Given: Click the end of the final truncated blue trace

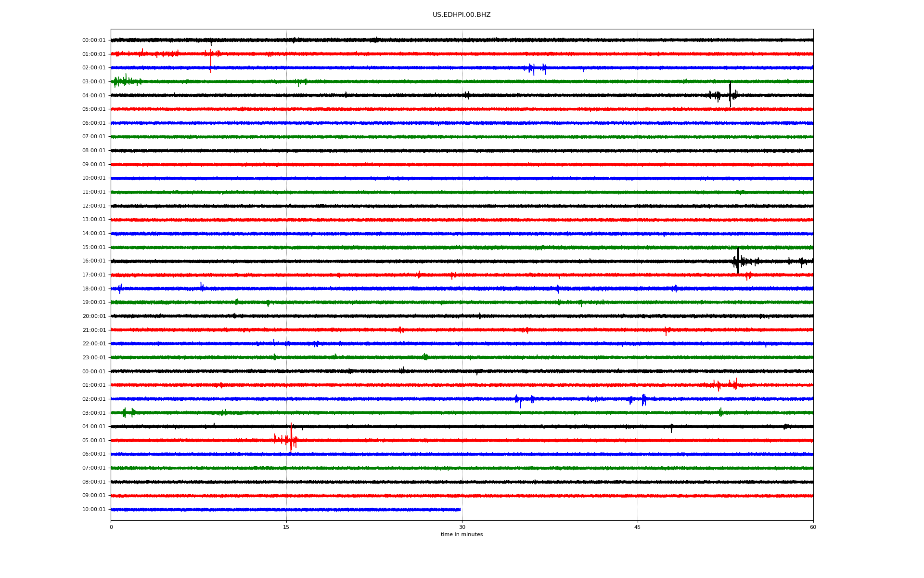Looking at the screenshot, I should 460,510.
